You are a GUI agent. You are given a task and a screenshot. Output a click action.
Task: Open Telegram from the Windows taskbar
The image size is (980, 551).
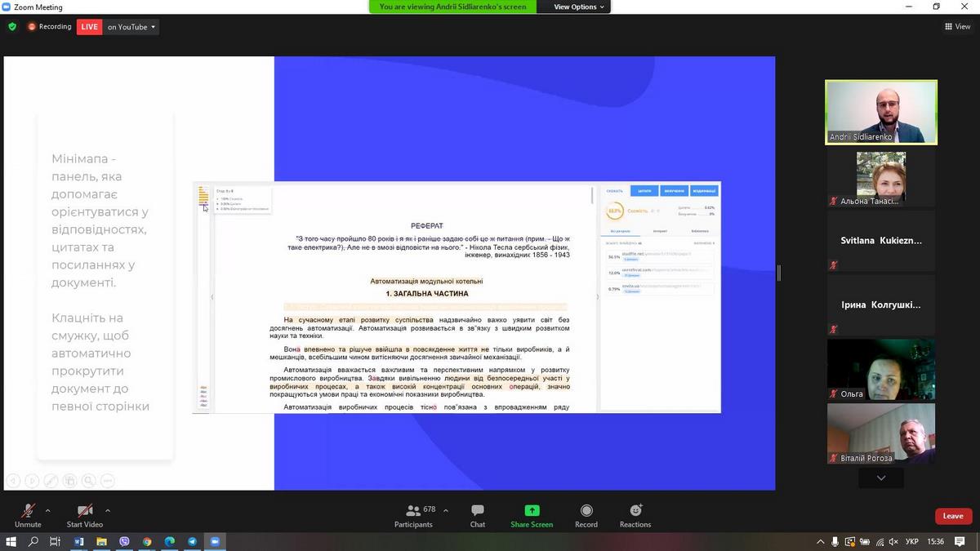[192, 541]
